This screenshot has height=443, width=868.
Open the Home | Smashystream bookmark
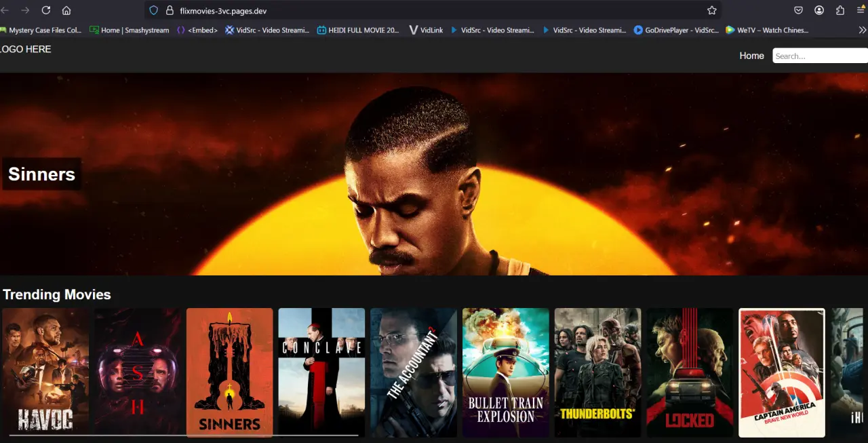point(130,30)
